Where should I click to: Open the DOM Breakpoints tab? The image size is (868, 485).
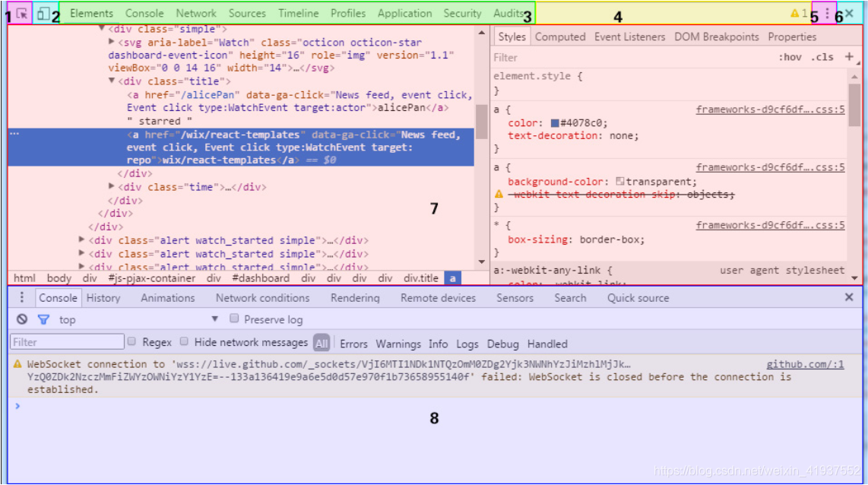(x=716, y=36)
